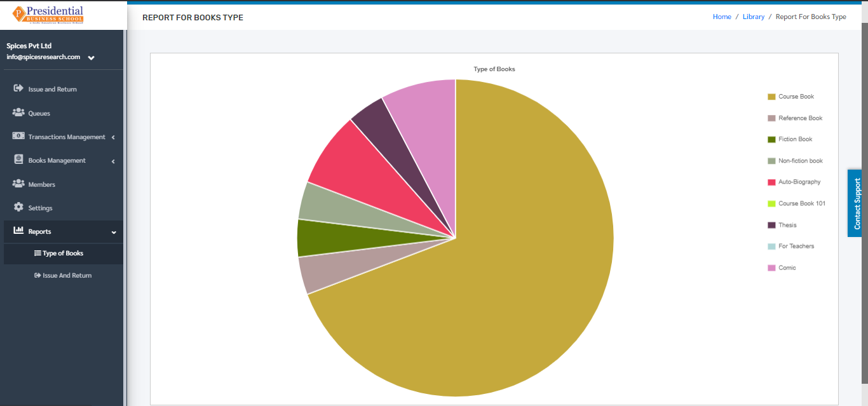Image resolution: width=868 pixels, height=406 pixels.
Task: Click the Settings gear icon
Action: click(x=18, y=207)
